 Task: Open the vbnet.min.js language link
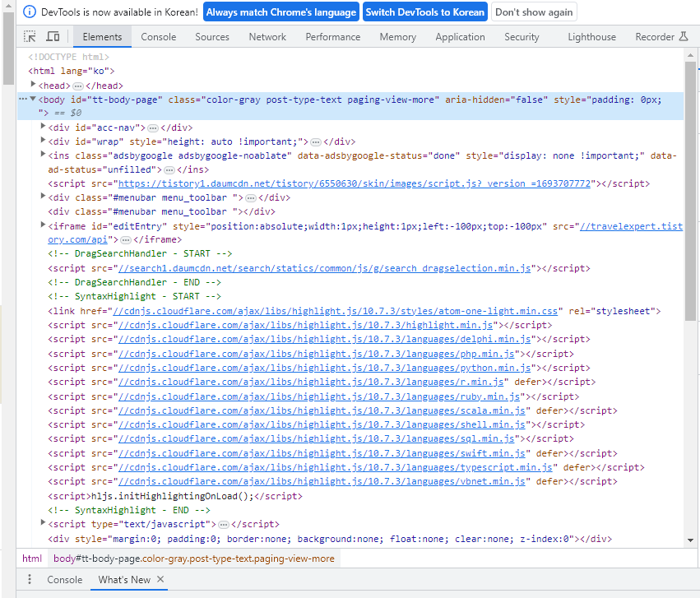[x=322, y=481]
